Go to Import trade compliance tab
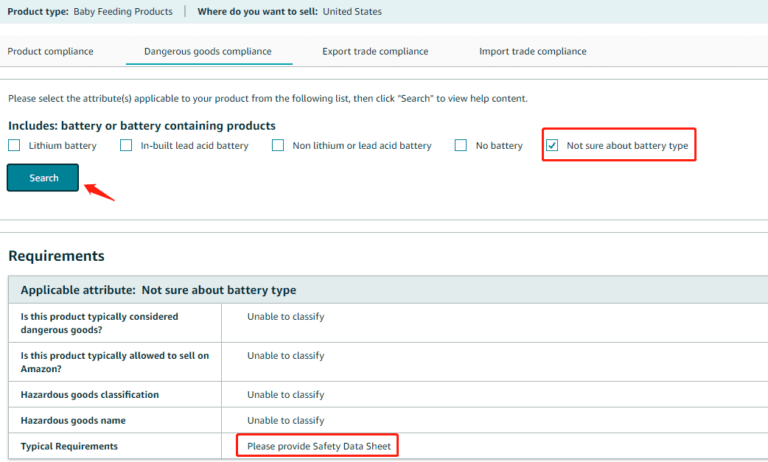This screenshot has width=768, height=462. 532,51
